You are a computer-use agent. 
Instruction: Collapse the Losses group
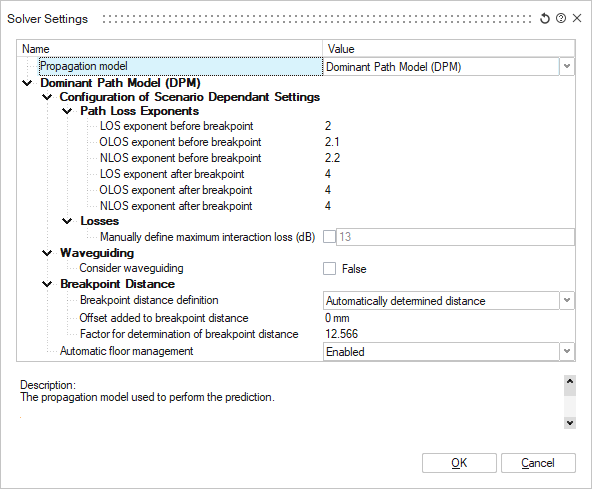pos(67,221)
